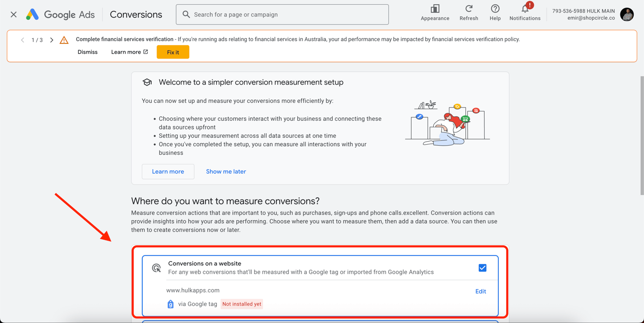Viewport: 644px width, 323px height.
Task: Open the alert's Learn more external link
Action: pyautogui.click(x=129, y=52)
